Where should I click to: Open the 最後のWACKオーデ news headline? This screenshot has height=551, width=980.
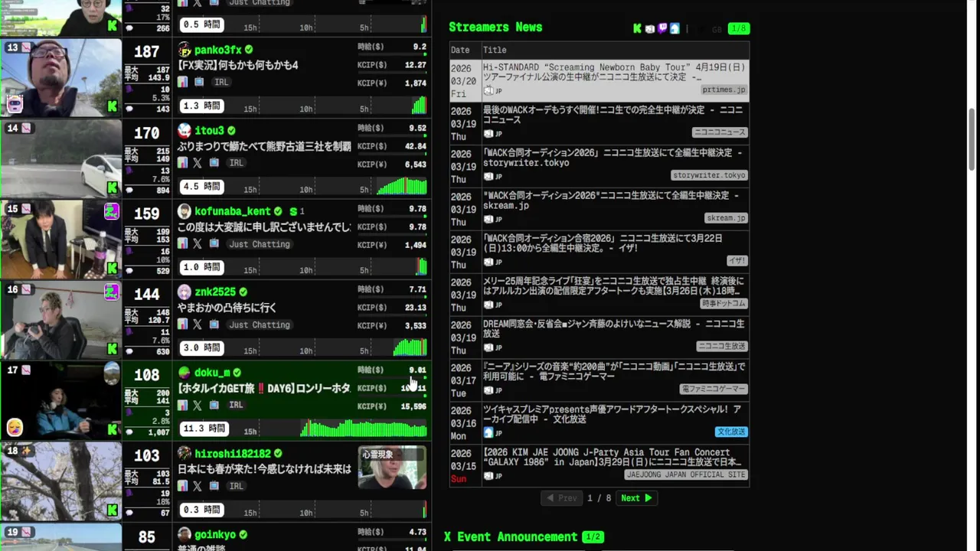612,115
